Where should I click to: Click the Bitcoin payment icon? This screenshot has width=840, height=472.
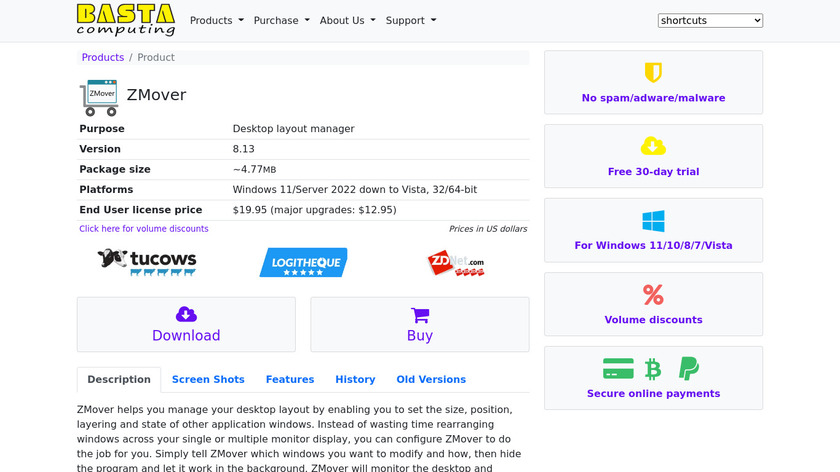coord(653,369)
